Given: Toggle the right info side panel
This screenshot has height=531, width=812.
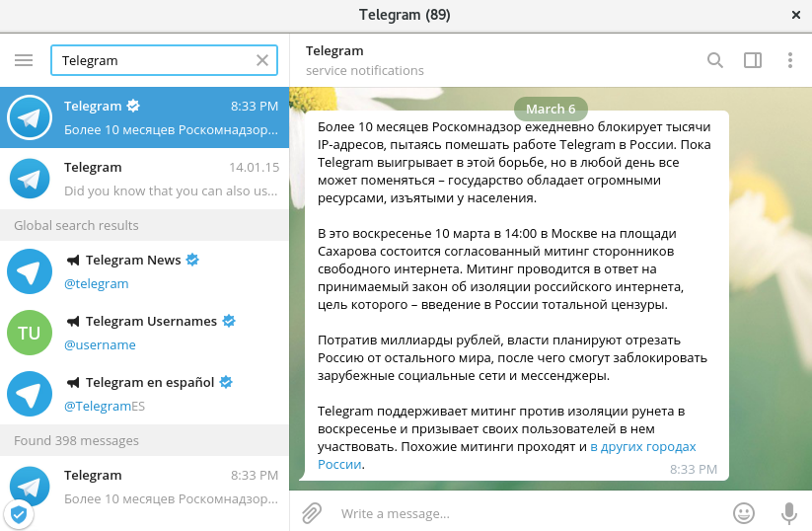Looking at the screenshot, I should 753,60.
